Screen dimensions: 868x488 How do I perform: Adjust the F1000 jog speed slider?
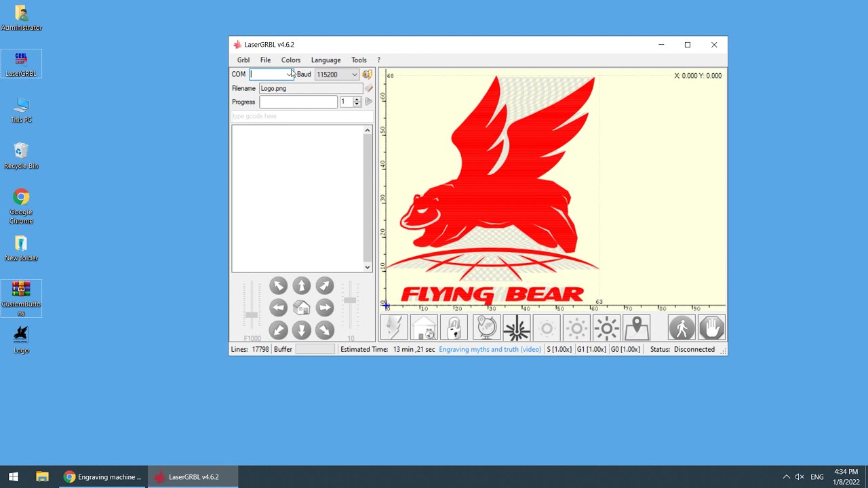252,314
